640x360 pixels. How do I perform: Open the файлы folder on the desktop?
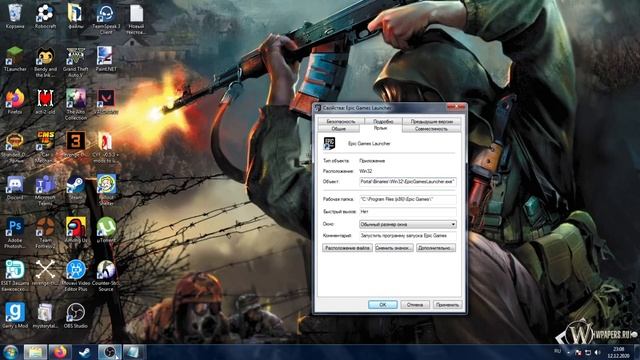coord(76,16)
